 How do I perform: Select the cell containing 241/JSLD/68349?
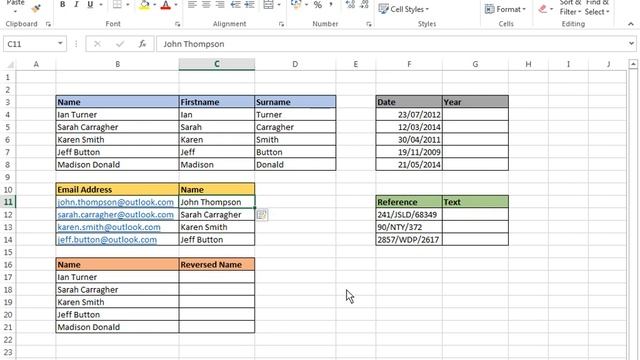tap(409, 215)
